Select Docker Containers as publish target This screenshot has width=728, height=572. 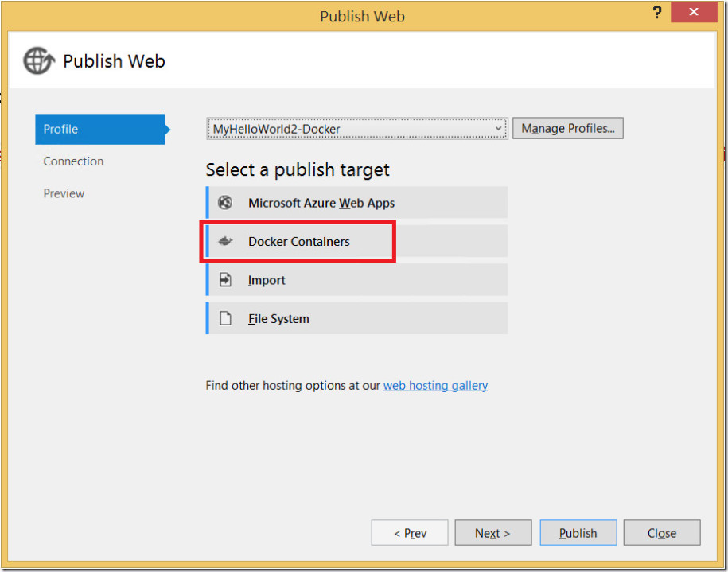[298, 242]
